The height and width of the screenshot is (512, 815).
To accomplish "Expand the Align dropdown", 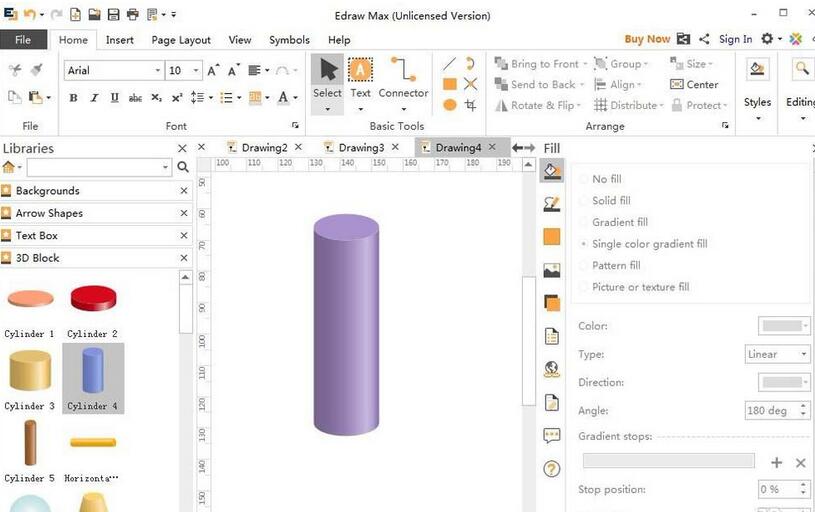I will tap(639, 85).
